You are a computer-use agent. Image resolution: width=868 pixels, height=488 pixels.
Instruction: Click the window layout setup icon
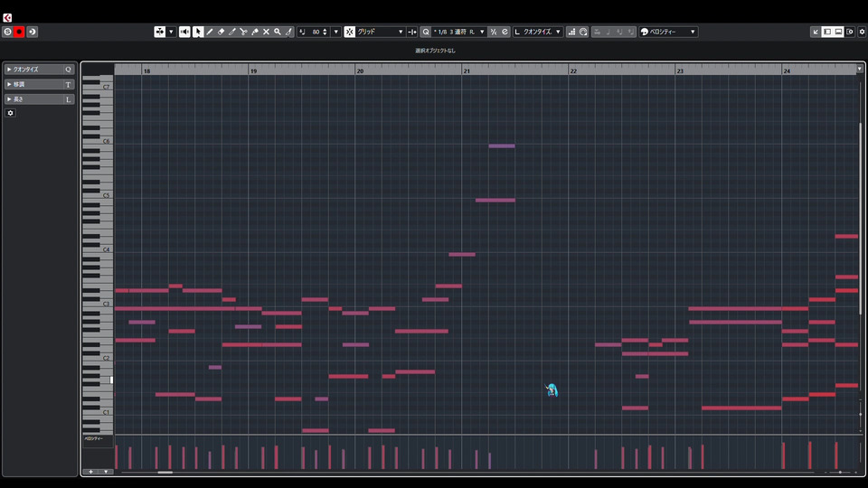coord(850,33)
